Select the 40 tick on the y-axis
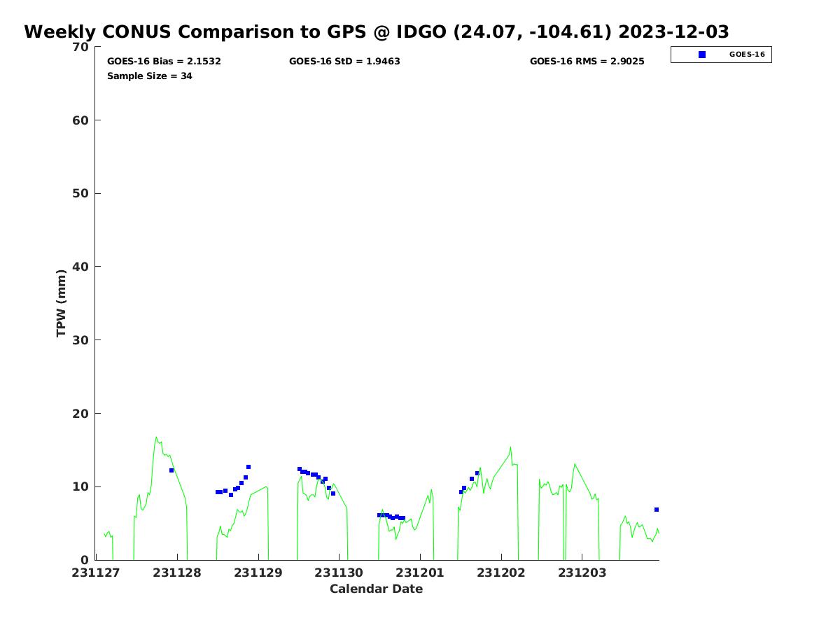 tap(81, 267)
